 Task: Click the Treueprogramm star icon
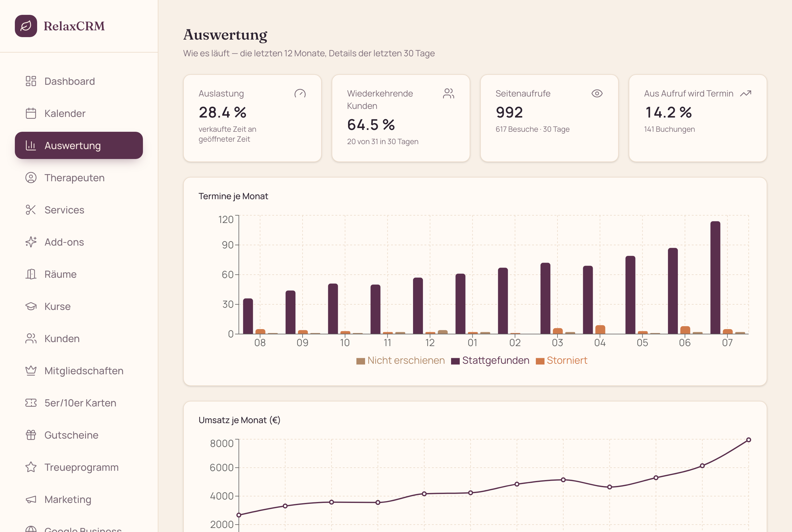coord(31,467)
